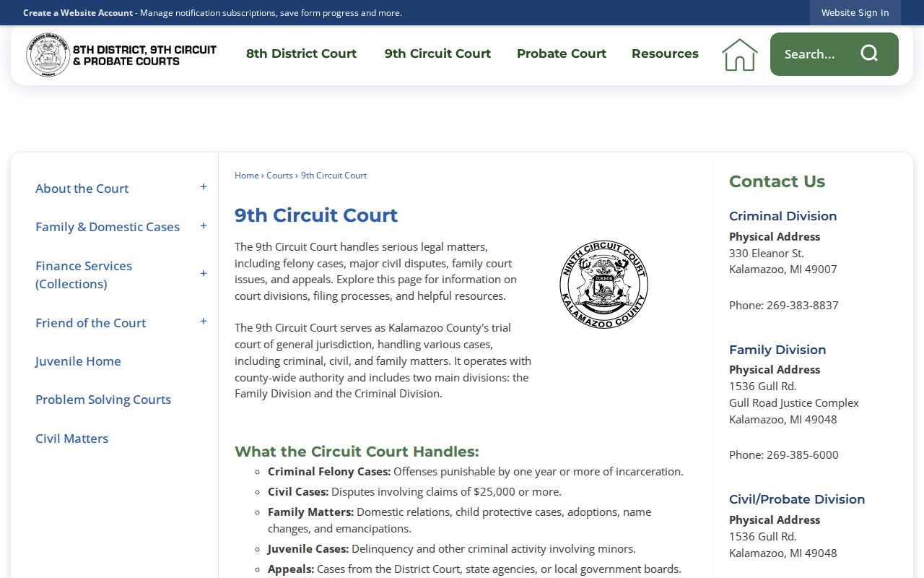
Task: Go to Courts in breadcrumb
Action: (279, 176)
